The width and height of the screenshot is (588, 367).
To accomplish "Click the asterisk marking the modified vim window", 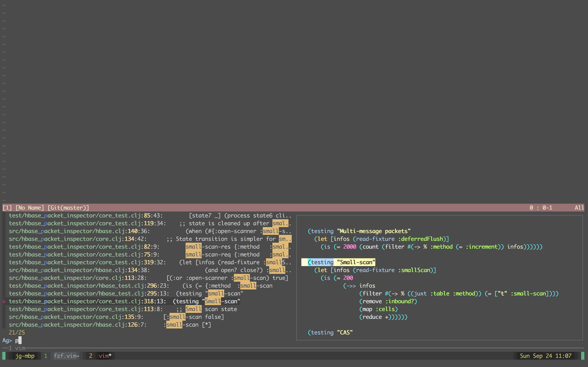I will 110,356.
